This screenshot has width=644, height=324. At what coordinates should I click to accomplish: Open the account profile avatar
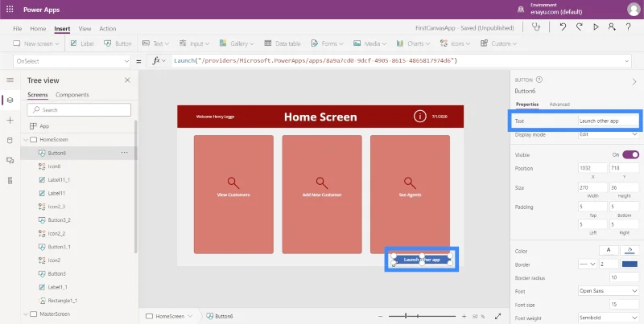click(x=634, y=10)
